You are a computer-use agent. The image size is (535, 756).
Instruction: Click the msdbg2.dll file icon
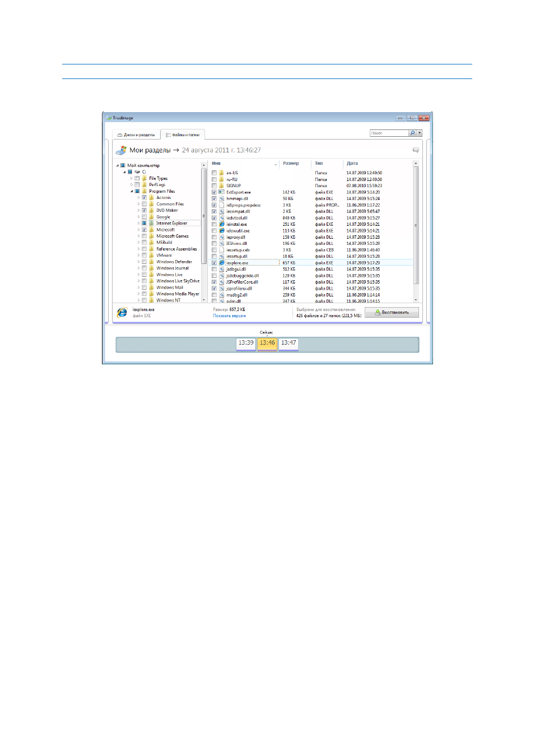pyautogui.click(x=222, y=295)
